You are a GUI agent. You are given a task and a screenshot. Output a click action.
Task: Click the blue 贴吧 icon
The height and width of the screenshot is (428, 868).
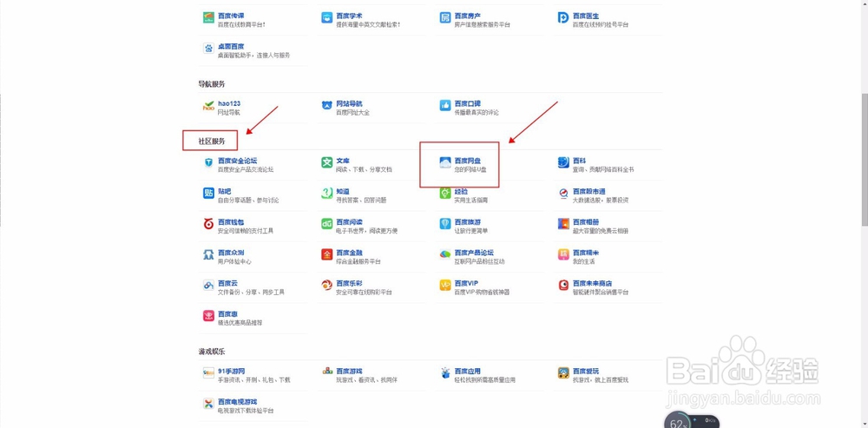click(x=208, y=194)
